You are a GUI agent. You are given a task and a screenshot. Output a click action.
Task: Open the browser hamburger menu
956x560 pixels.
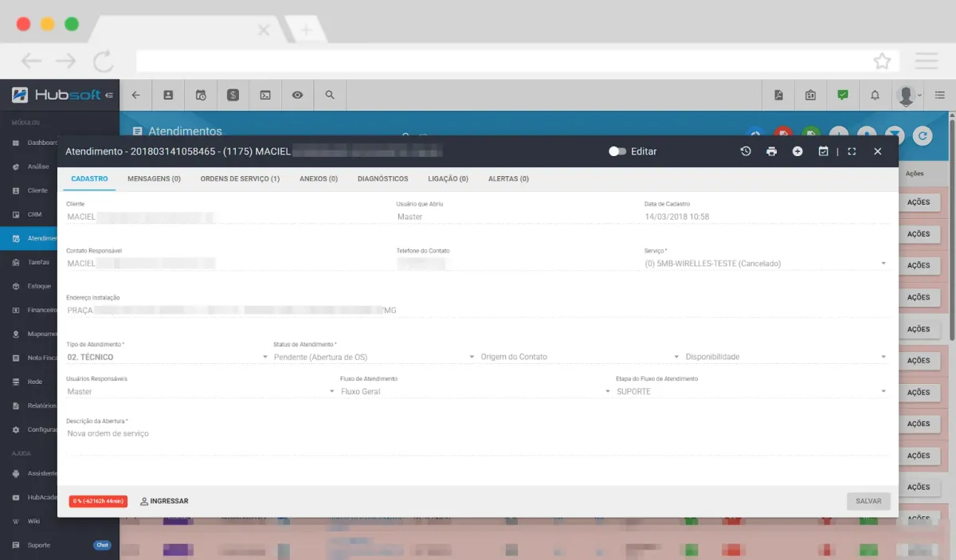[x=926, y=61]
